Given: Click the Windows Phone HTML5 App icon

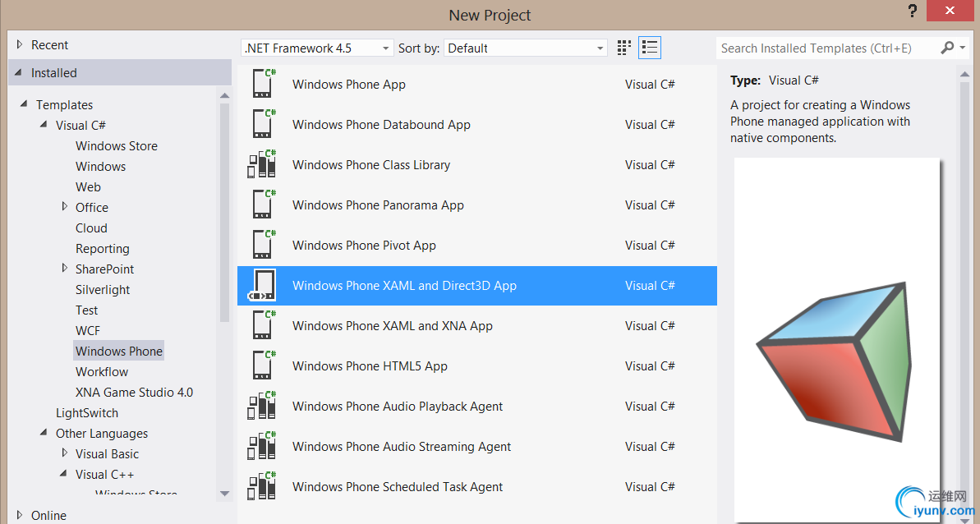Looking at the screenshot, I should (262, 365).
